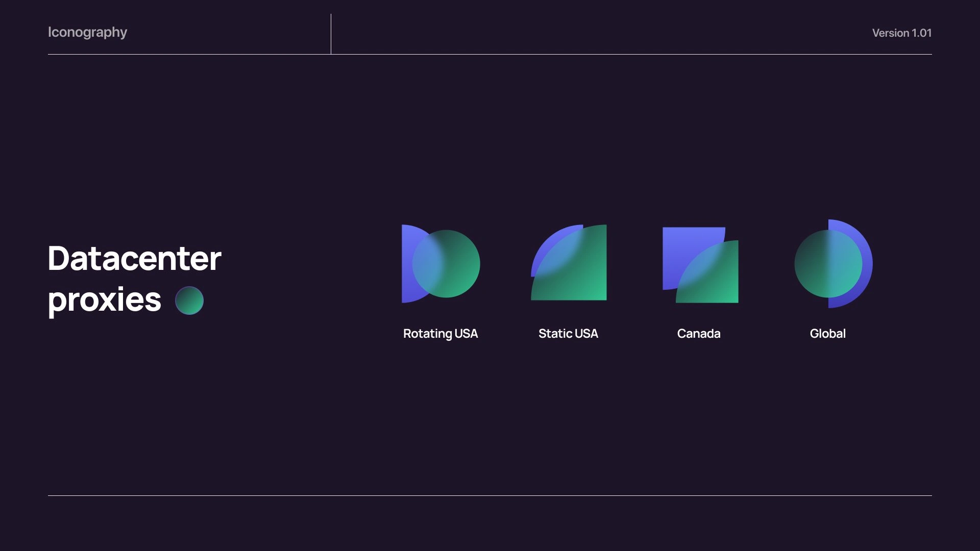Open the Global proxy icon
980x551 pixels.
pyautogui.click(x=832, y=264)
